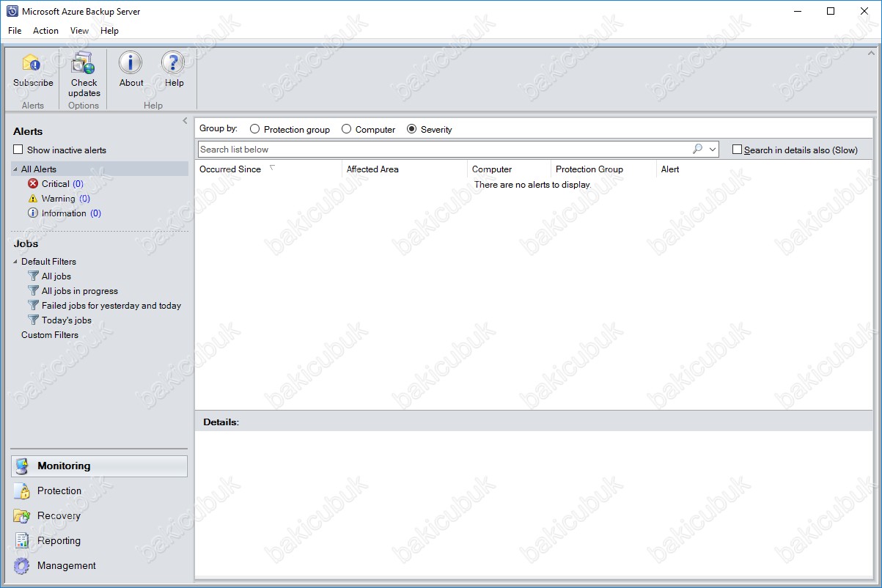The width and height of the screenshot is (882, 588).
Task: Open the Action menu
Action: click(x=45, y=31)
